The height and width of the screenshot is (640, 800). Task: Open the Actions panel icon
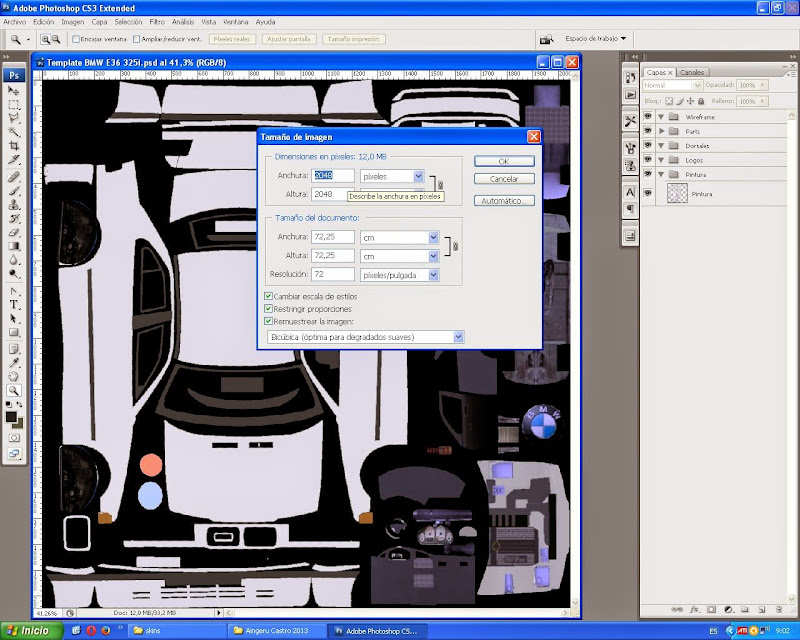631,95
